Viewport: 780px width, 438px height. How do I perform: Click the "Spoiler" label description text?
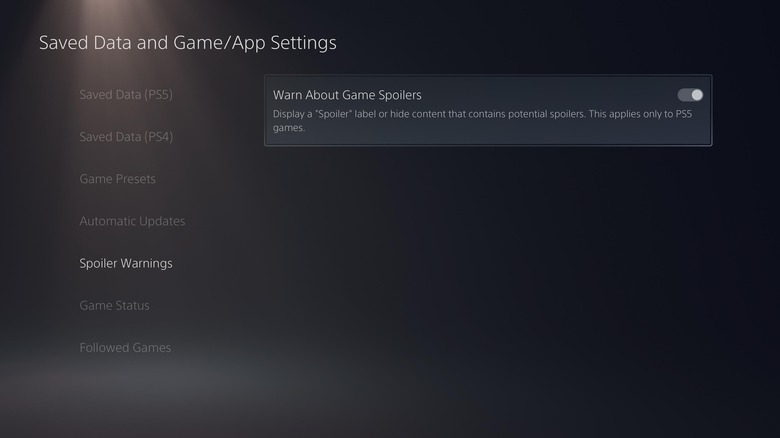pos(483,121)
